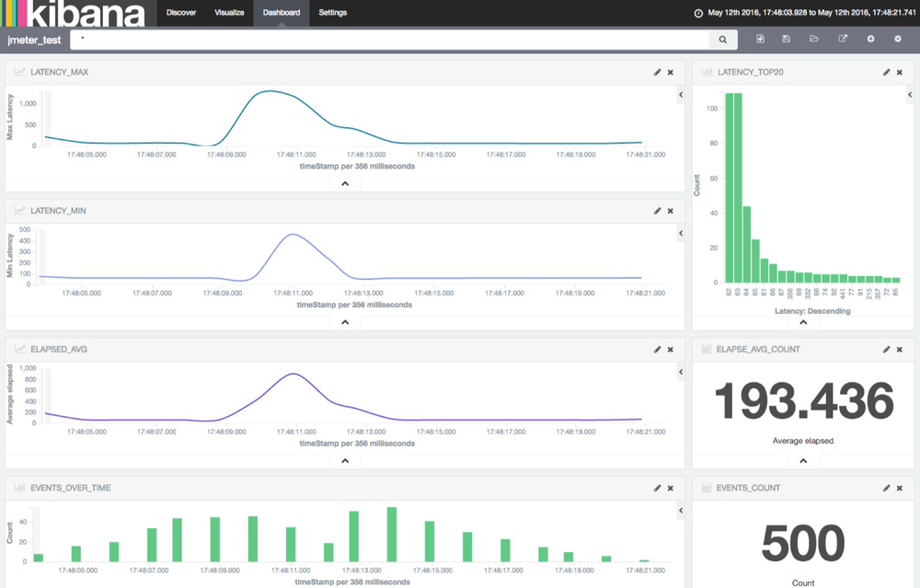Click the magnifier search button
Screen dimensions: 920x588
point(723,40)
